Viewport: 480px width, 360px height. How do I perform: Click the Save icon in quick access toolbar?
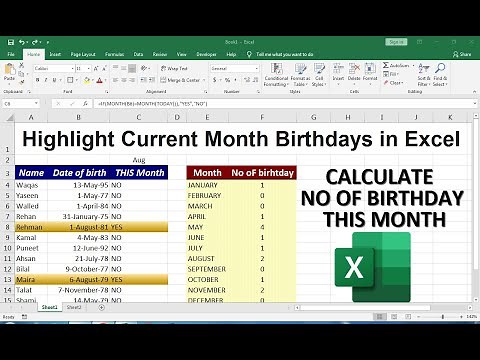pyautogui.click(x=11, y=42)
